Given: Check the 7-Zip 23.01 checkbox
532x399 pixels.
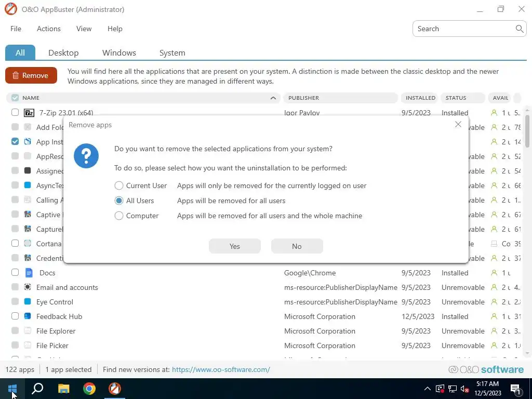Looking at the screenshot, I should (15, 112).
